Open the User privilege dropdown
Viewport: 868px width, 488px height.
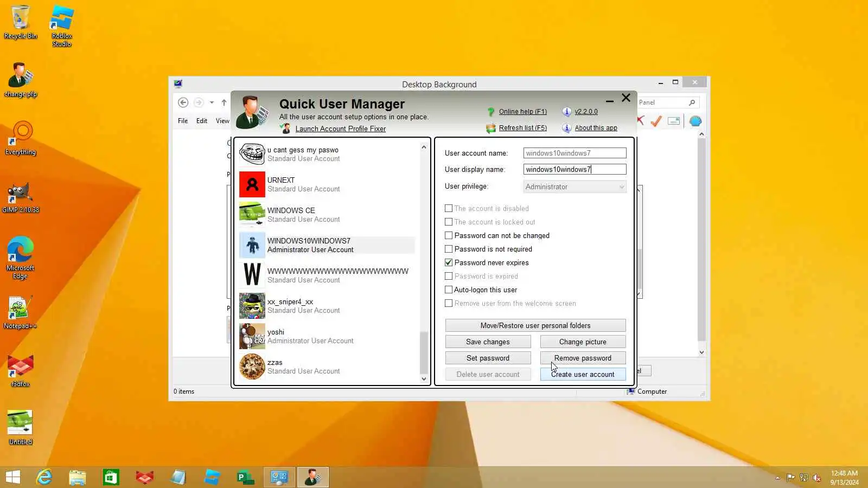(575, 187)
